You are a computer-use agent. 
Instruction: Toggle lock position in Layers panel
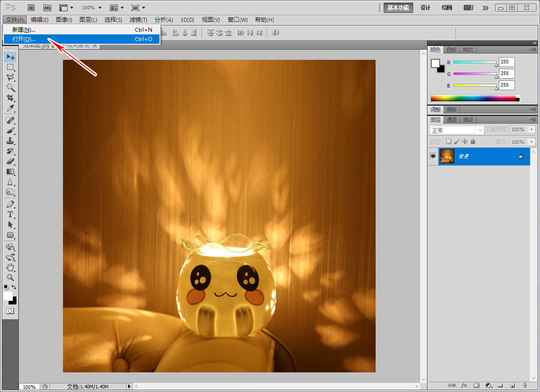pyautogui.click(x=465, y=142)
